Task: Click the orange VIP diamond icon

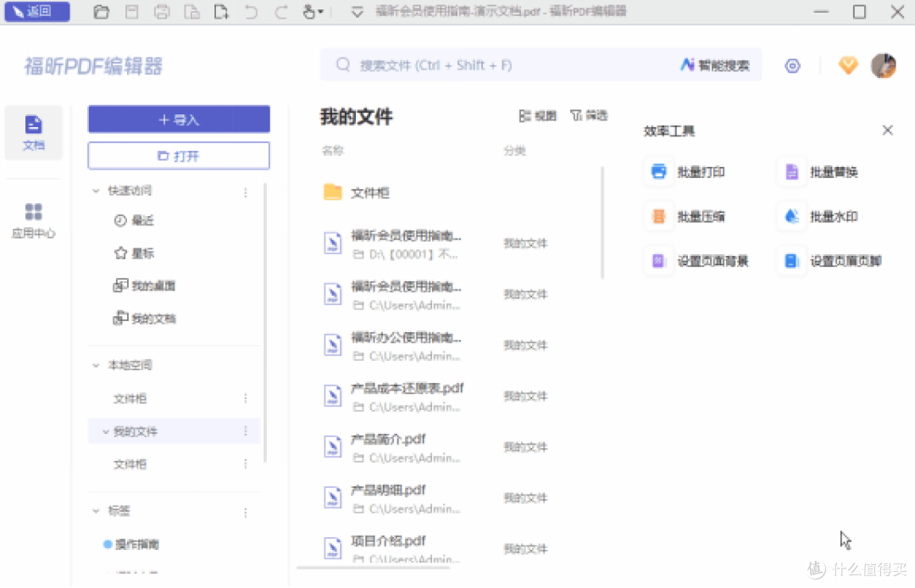Action: [x=848, y=65]
